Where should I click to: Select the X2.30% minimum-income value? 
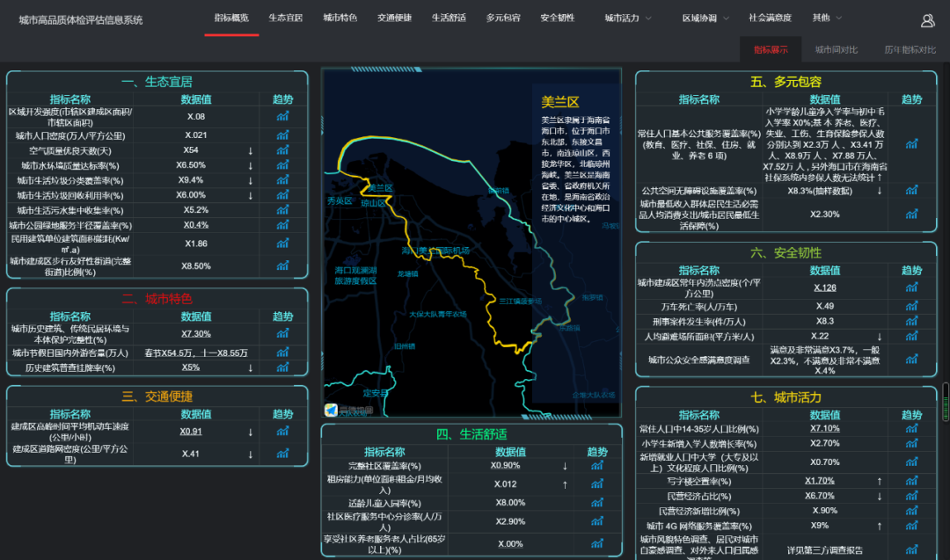click(824, 215)
